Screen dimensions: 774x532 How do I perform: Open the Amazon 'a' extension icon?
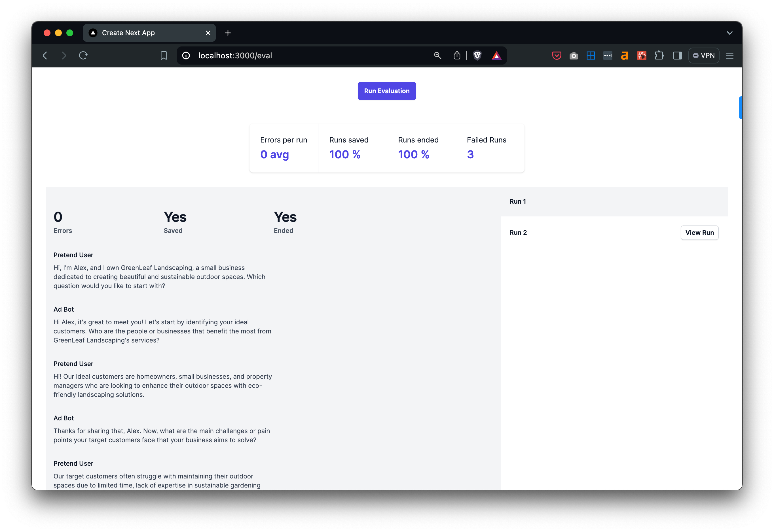click(x=624, y=56)
